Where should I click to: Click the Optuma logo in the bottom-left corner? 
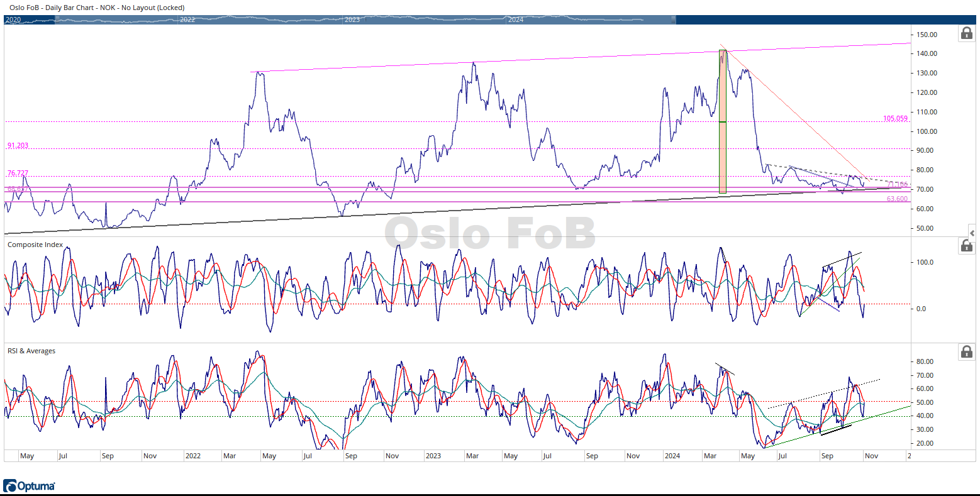[29, 486]
